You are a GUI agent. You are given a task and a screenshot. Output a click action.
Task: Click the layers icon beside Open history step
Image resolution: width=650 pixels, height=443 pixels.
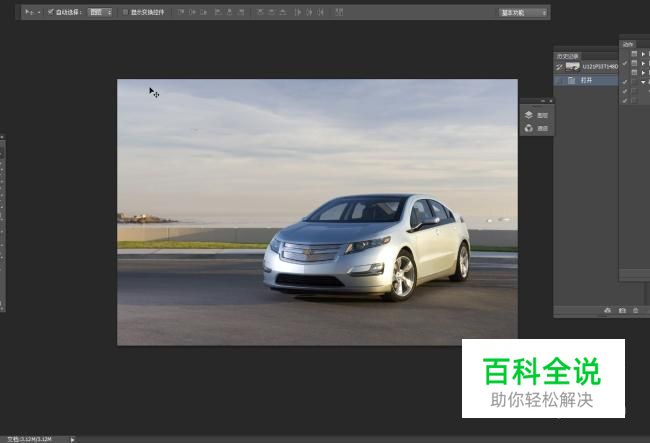click(572, 79)
